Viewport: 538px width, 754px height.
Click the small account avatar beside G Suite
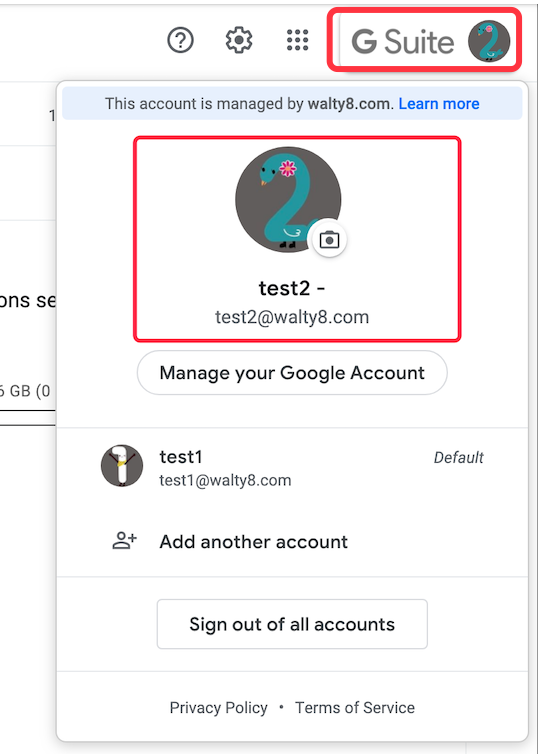(x=489, y=41)
